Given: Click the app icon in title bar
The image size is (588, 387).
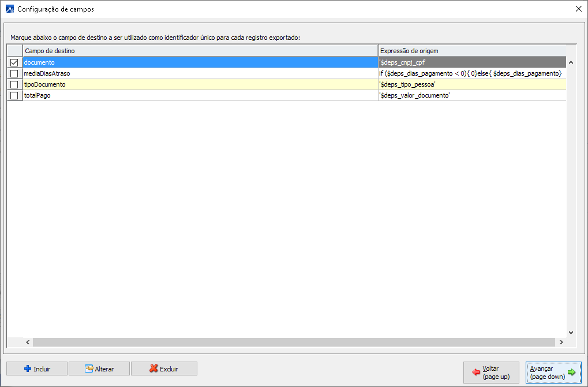Looking at the screenshot, I should [x=10, y=9].
